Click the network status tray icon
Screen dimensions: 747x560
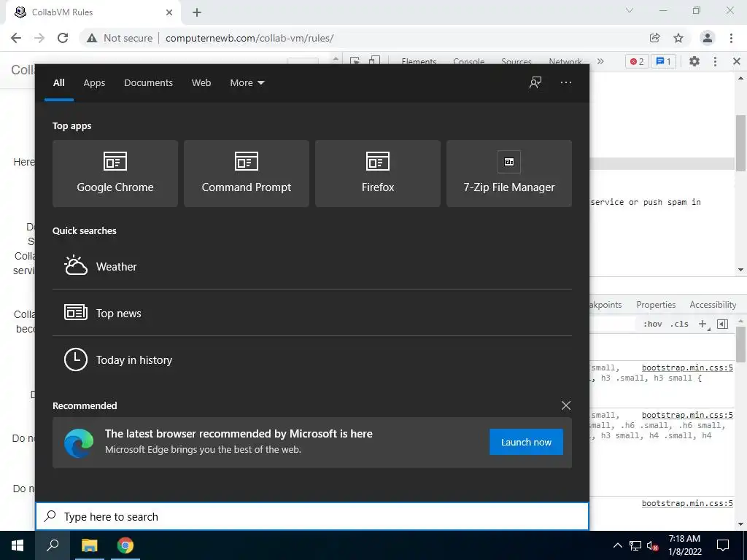[x=635, y=545]
